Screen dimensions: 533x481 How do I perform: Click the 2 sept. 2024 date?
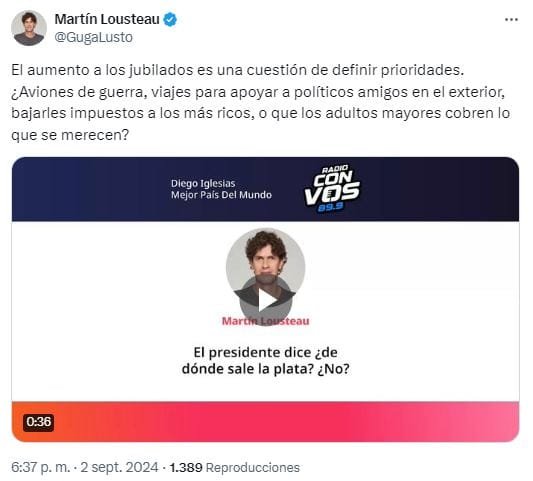(x=119, y=467)
